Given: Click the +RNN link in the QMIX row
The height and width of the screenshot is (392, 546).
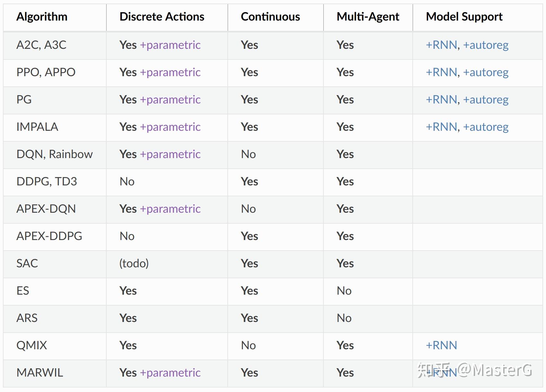Looking at the screenshot, I should pos(441,345).
